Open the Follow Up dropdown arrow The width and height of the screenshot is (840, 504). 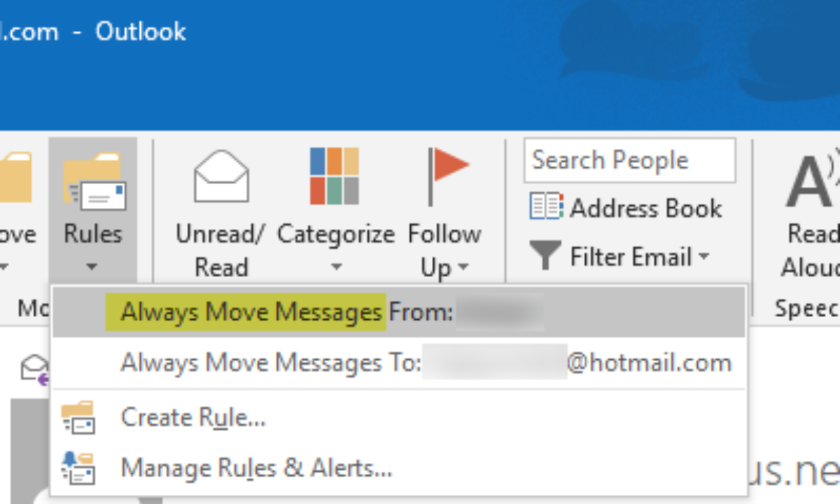click(463, 268)
